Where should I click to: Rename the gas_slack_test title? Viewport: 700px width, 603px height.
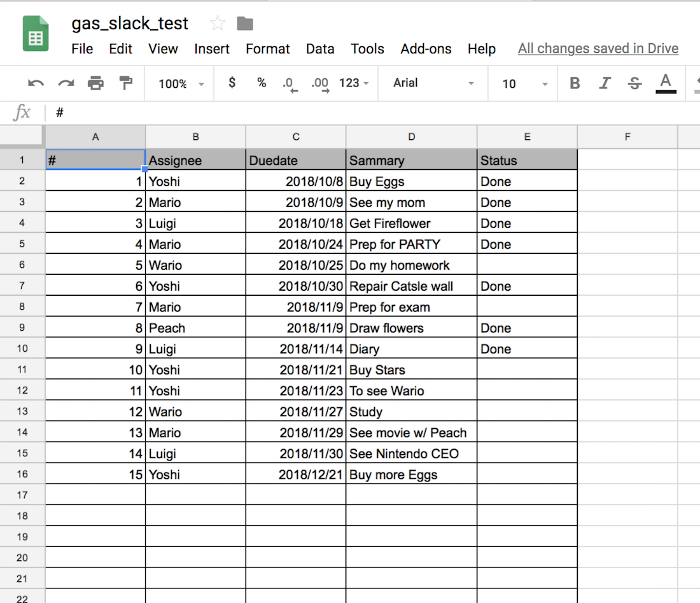click(130, 23)
